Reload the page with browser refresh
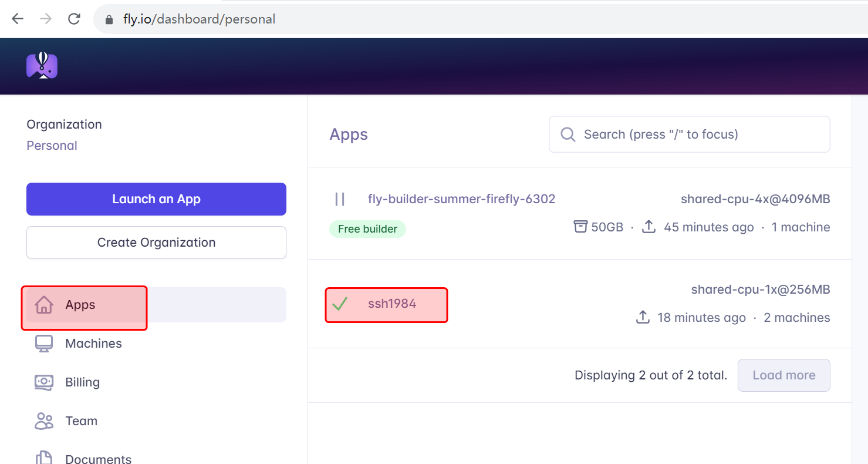This screenshot has height=464, width=868. click(x=74, y=19)
